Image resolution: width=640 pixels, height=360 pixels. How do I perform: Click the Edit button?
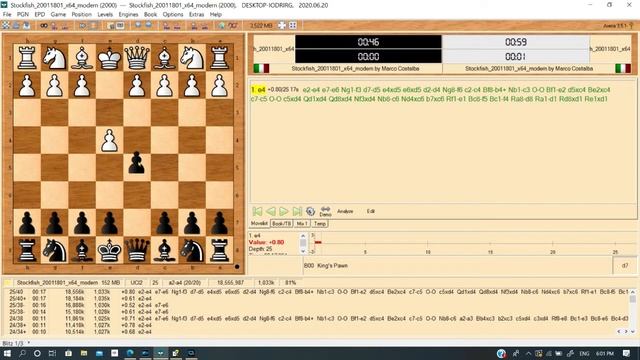coord(370,211)
